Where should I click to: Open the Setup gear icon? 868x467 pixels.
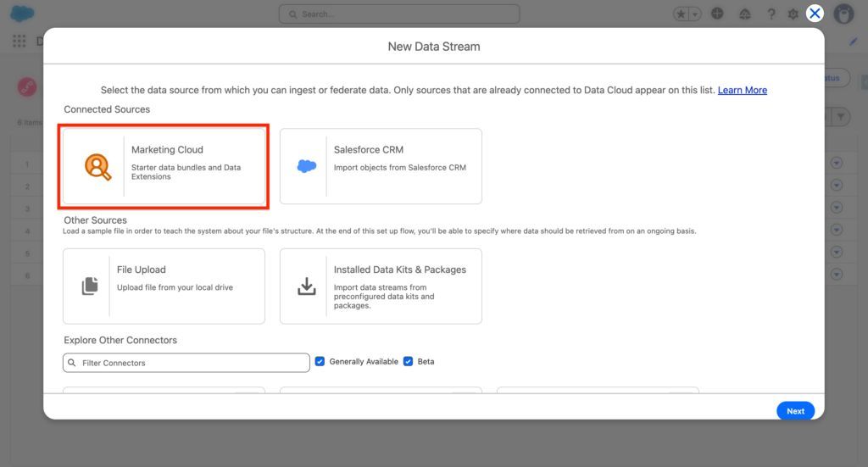point(793,14)
